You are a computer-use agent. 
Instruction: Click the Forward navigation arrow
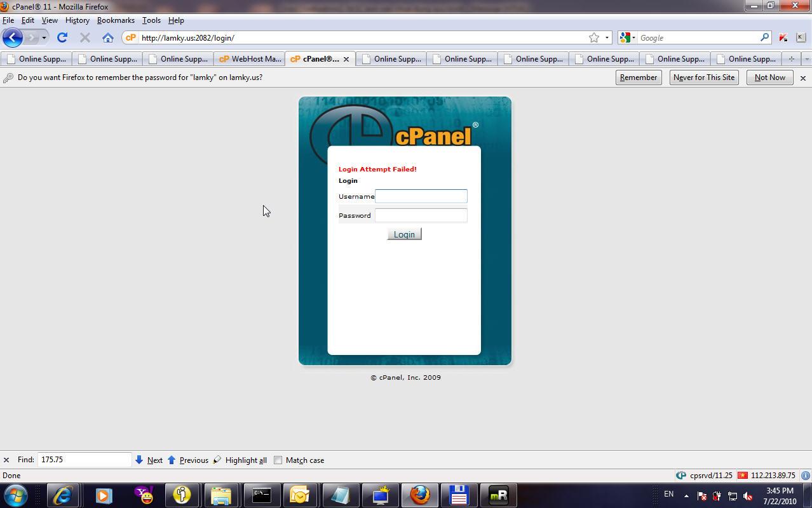31,37
